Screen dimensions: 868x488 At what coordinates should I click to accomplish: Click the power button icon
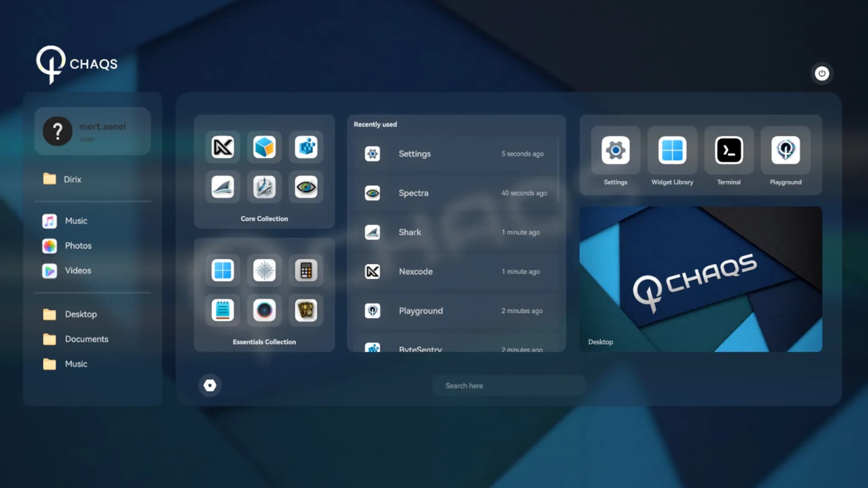822,73
